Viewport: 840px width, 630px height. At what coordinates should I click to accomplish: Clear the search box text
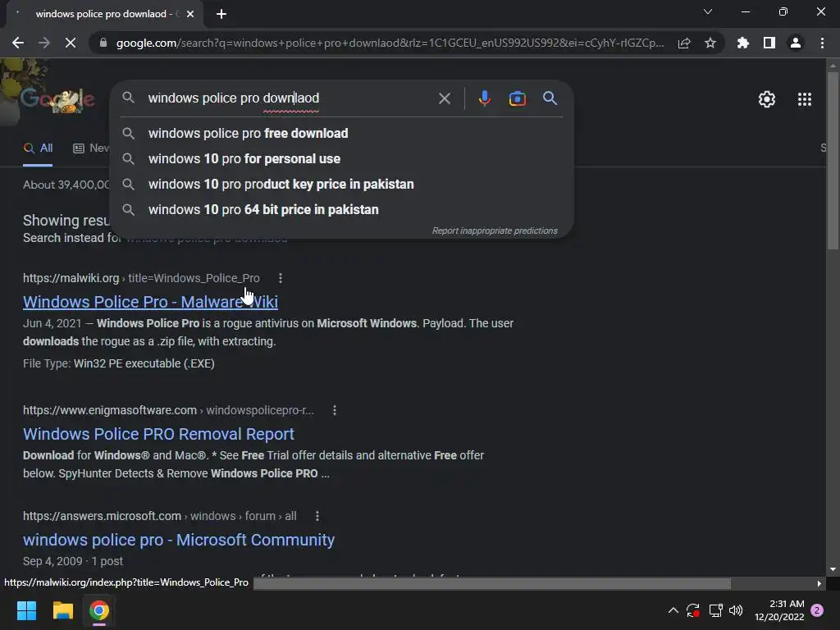[x=445, y=98]
